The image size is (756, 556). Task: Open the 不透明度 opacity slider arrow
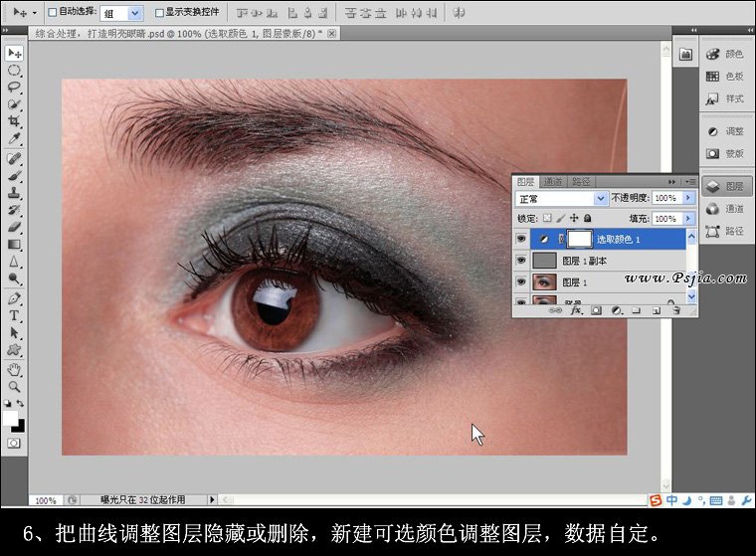(x=685, y=199)
